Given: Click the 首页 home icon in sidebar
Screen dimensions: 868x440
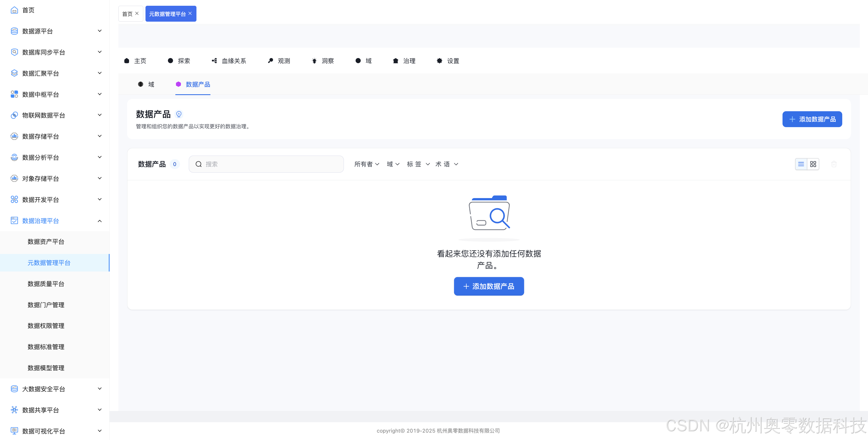Looking at the screenshot, I should point(14,10).
